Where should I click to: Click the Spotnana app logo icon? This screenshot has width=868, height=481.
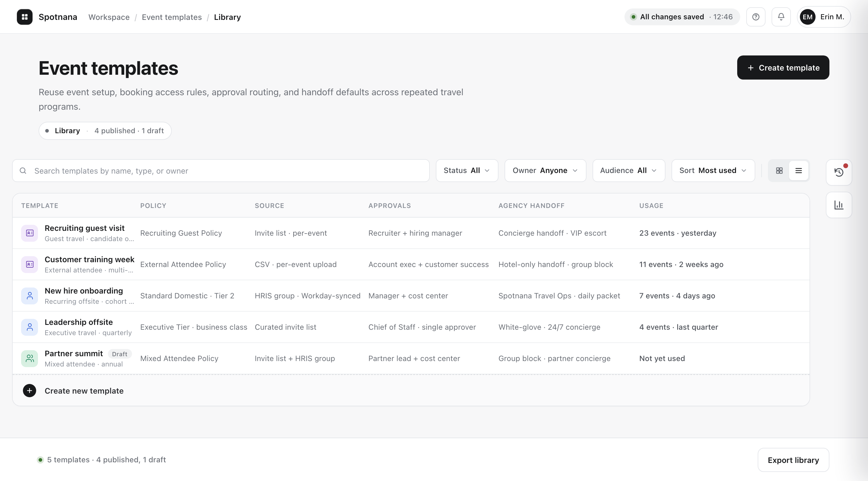click(x=25, y=17)
